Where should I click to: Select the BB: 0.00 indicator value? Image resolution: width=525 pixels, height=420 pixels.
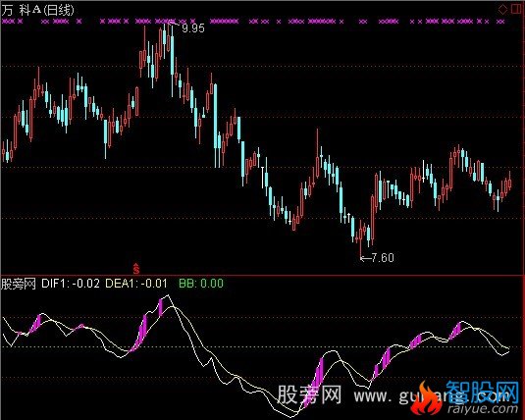(x=201, y=284)
